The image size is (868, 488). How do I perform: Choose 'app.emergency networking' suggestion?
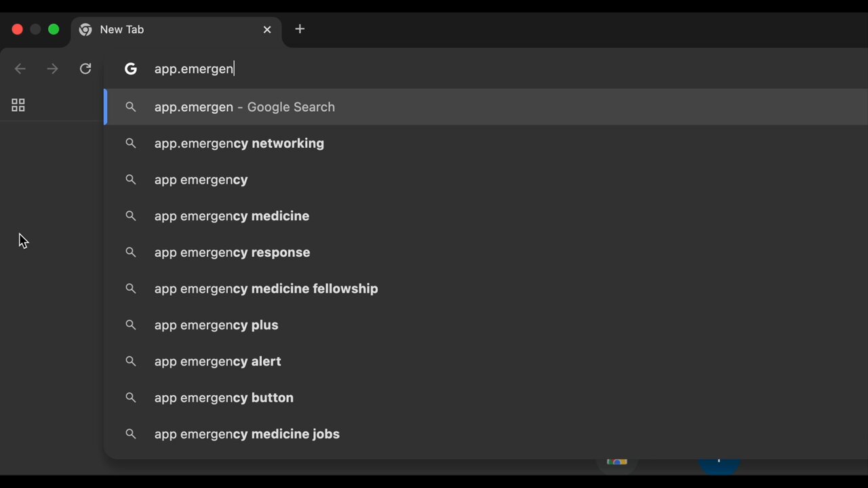(486, 144)
